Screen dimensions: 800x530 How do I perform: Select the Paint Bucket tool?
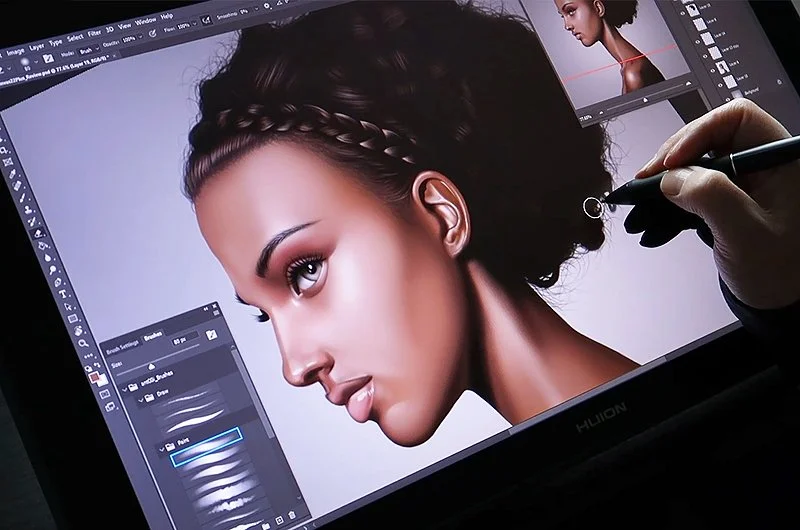[43, 245]
